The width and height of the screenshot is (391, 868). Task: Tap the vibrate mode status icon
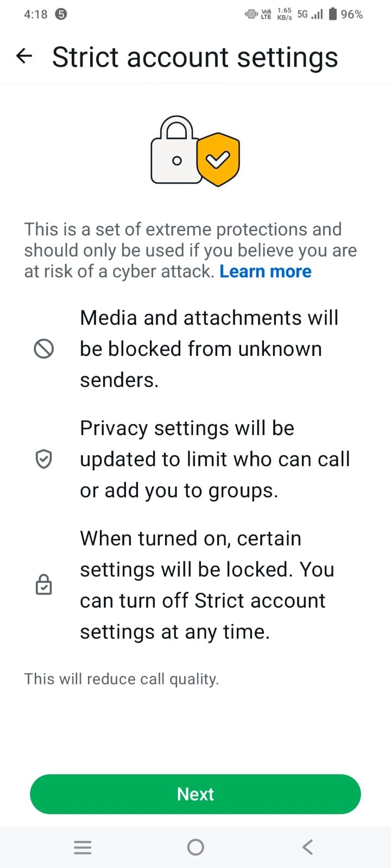(x=251, y=14)
